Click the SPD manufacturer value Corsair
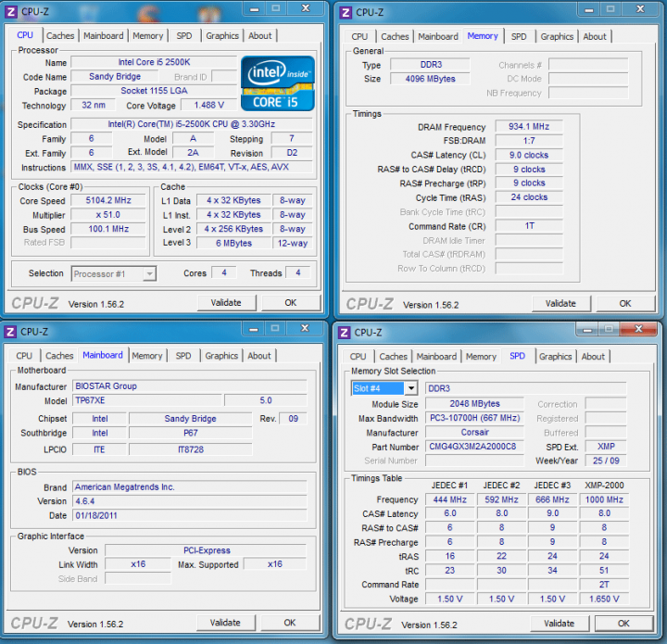The height and width of the screenshot is (644, 667). [474, 433]
